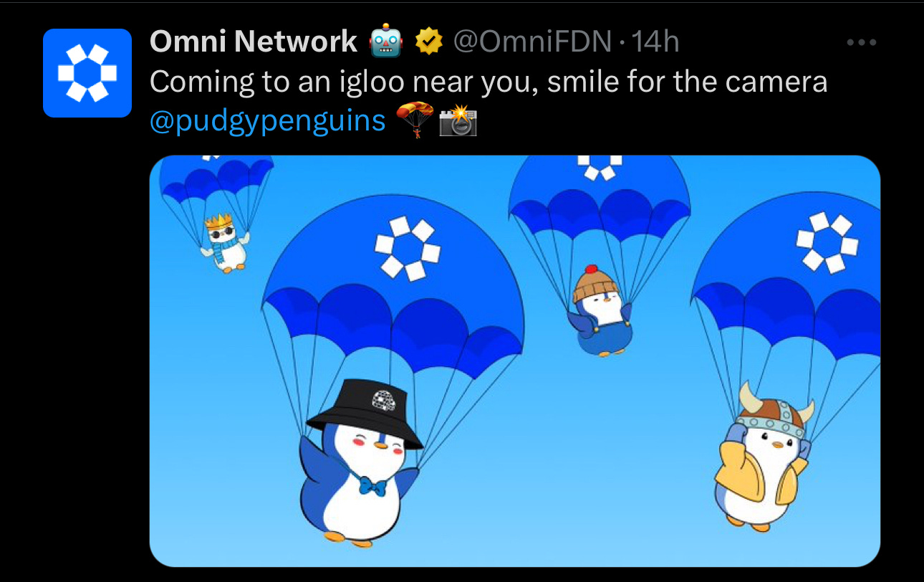The image size is (924, 582).
Task: Click the blue bow tie on the penguin
Action: tap(372, 487)
